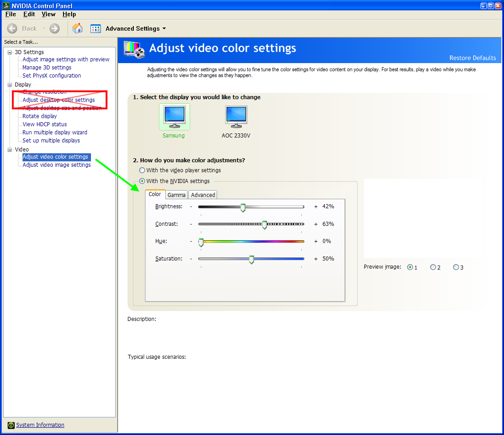The image size is (504, 435).
Task: Open Adjust image settings with preview
Action: 66,60
